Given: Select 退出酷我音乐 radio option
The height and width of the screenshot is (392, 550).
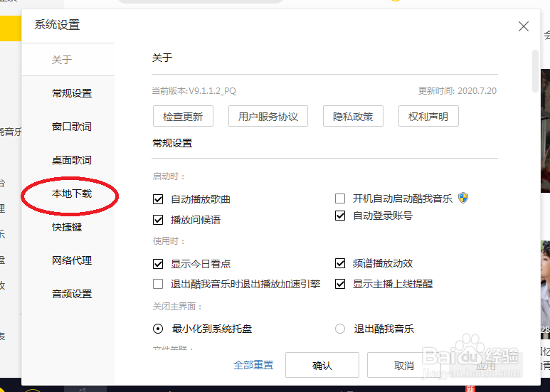Looking at the screenshot, I should (x=340, y=329).
